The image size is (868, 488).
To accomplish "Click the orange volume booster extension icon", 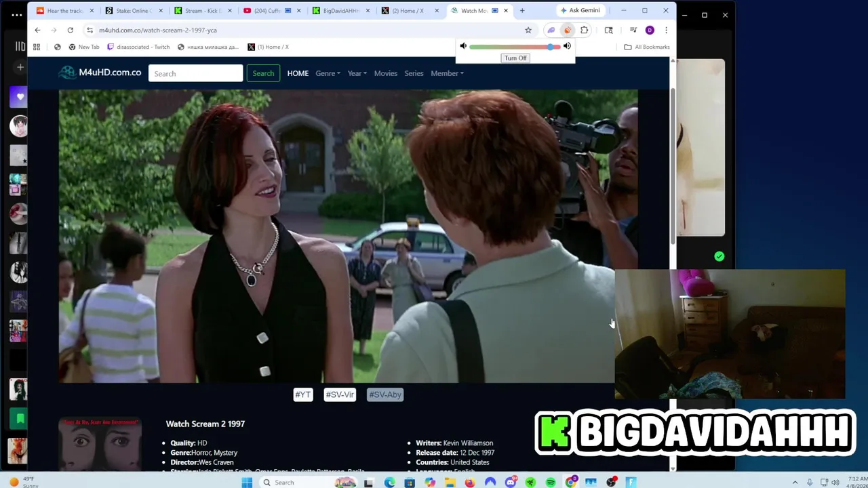I will click(x=568, y=30).
